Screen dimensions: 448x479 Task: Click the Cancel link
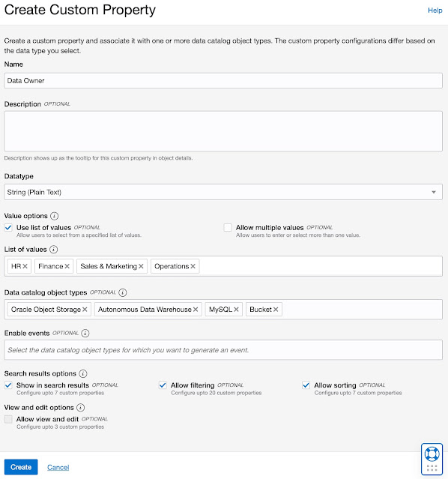[58, 468]
